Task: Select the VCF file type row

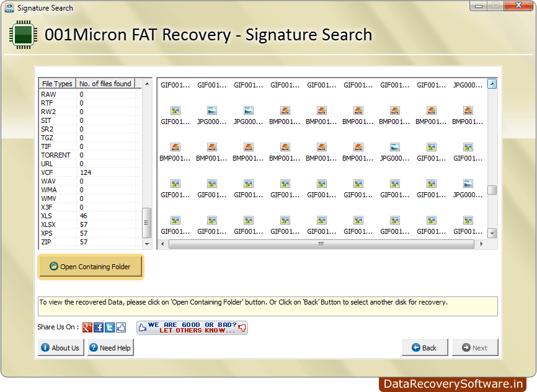Action: click(x=90, y=172)
